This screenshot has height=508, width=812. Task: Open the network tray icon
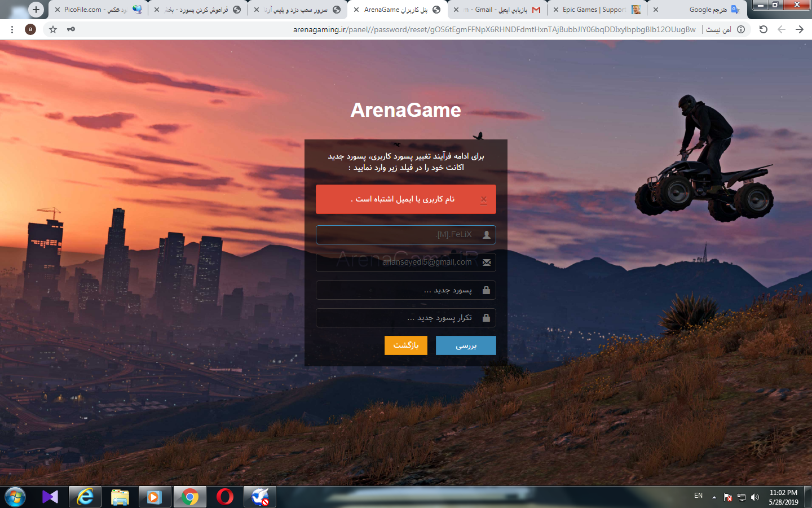tap(742, 497)
